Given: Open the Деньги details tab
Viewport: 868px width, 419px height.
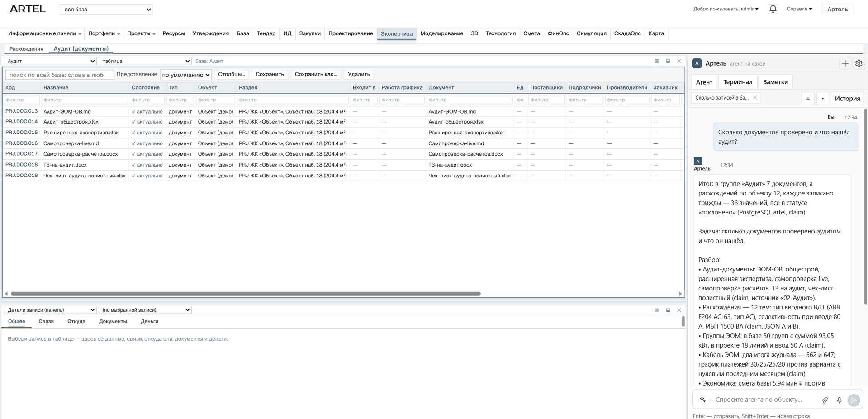Looking at the screenshot, I should tap(149, 321).
